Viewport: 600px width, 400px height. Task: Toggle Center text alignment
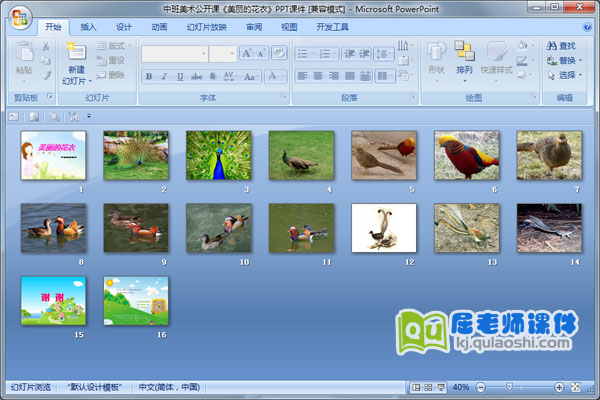pos(318,76)
